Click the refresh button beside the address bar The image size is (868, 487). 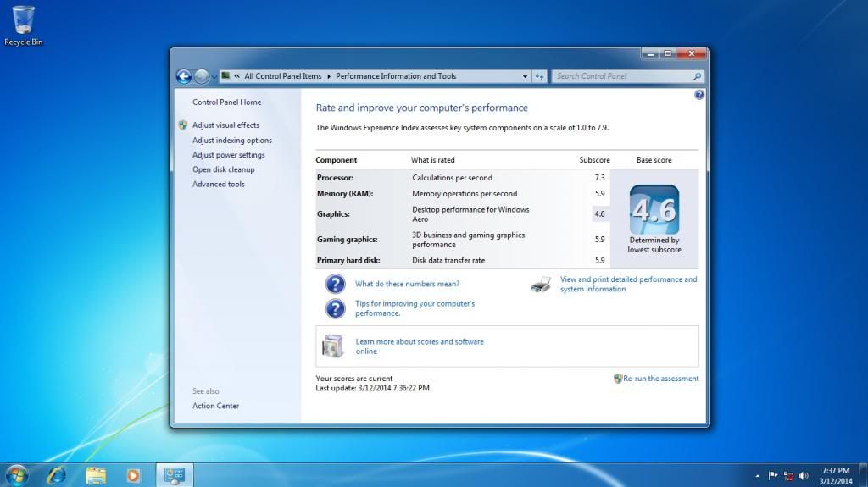(x=540, y=76)
